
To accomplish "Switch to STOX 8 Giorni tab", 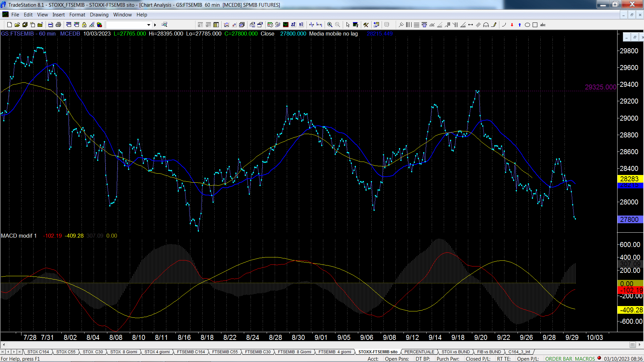I will pos(124,352).
